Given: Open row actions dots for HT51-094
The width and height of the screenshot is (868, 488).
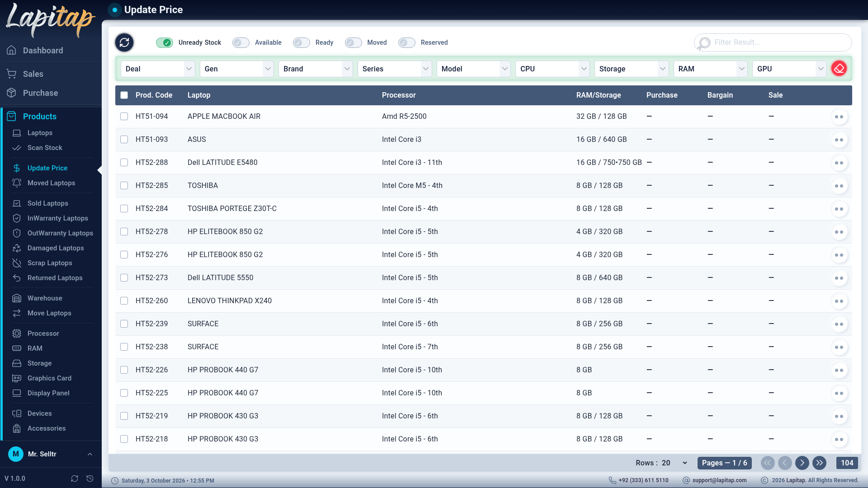Looking at the screenshot, I should (839, 117).
